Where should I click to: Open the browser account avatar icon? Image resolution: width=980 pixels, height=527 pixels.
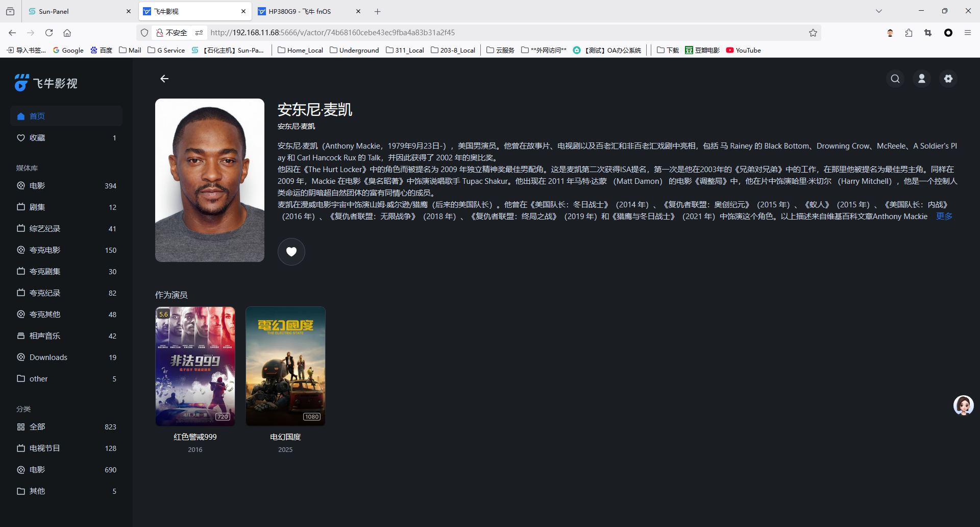[x=890, y=33]
